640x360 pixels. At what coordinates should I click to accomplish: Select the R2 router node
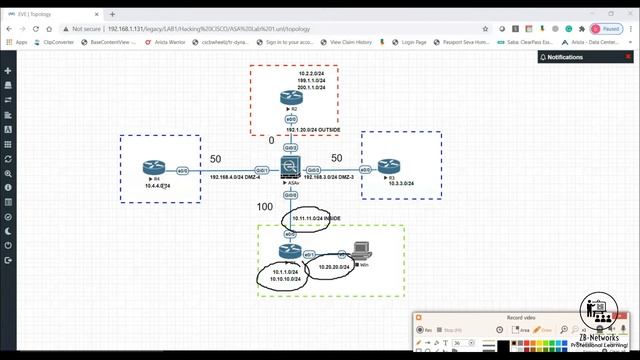click(291, 98)
